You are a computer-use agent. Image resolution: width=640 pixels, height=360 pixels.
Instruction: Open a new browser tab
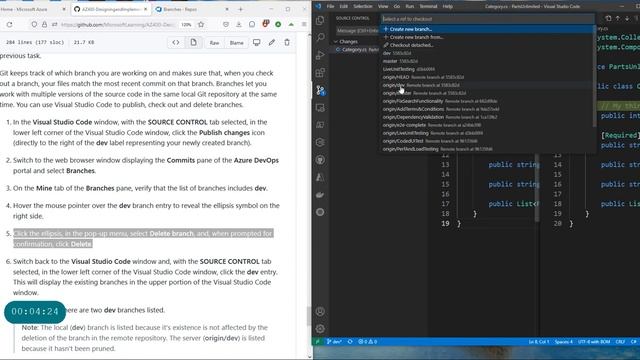(x=240, y=9)
